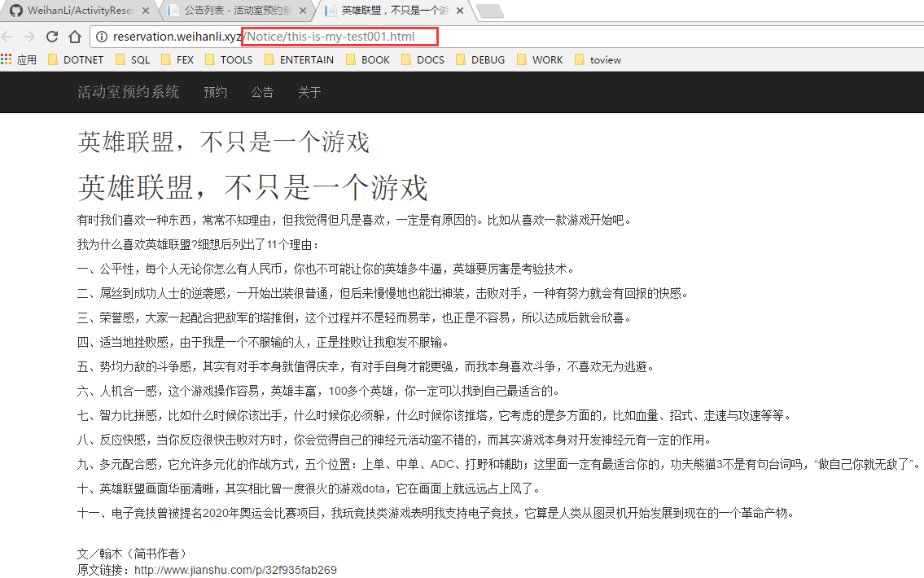Click the line starting 十一、电子竞技
The width and height of the screenshot is (924, 578).
(436, 513)
